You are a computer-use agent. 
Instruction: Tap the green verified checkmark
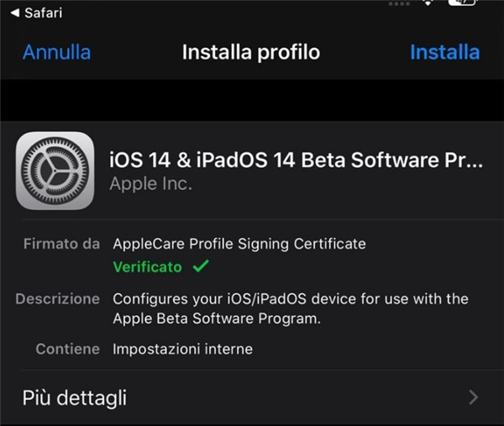tap(200, 267)
